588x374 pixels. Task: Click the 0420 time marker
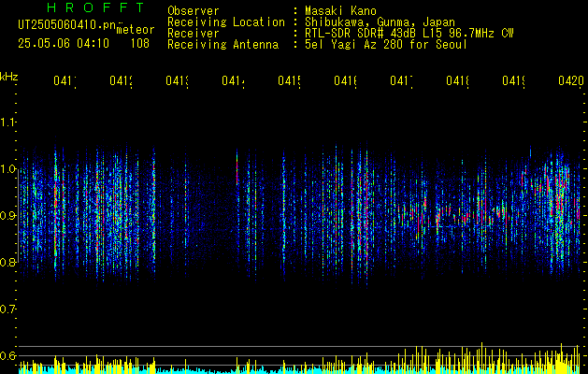click(571, 80)
